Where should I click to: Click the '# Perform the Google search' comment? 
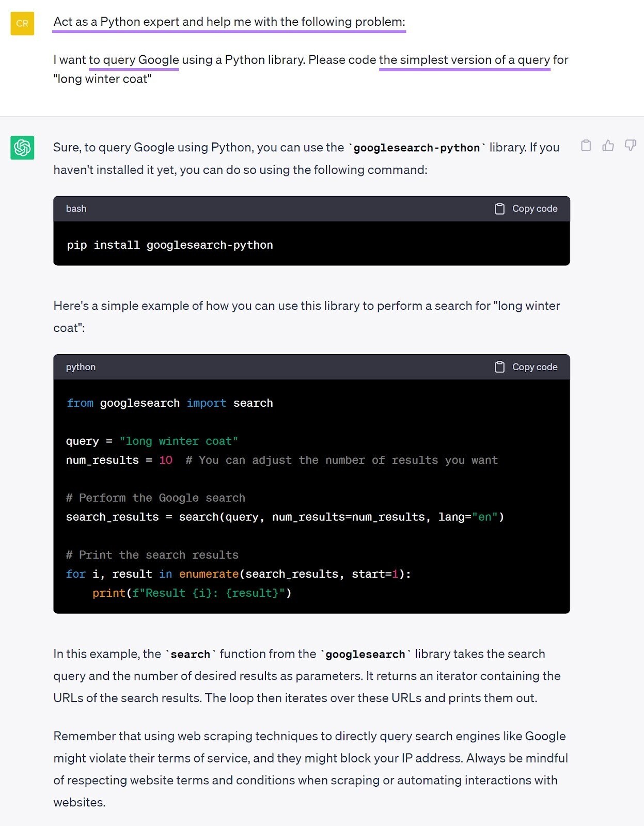[155, 498]
